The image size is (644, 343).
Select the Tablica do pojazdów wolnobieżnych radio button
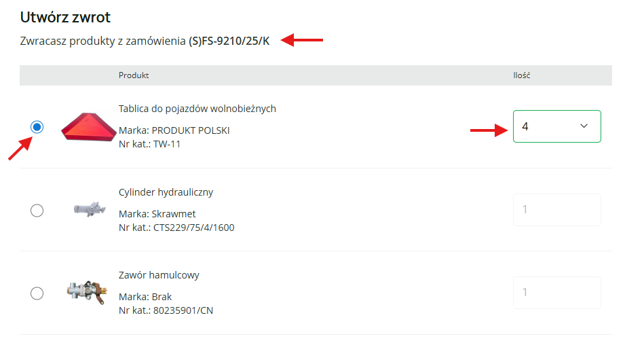(x=37, y=127)
